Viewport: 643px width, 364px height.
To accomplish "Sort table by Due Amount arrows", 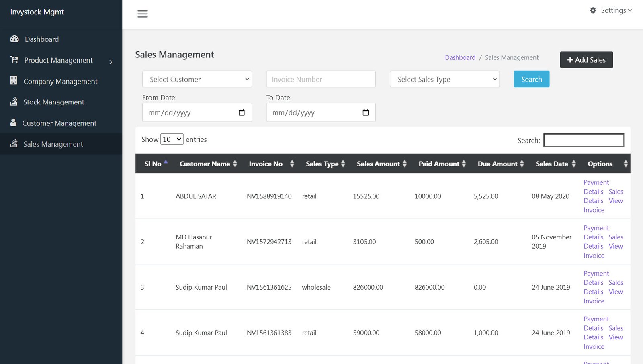I will coord(522,164).
